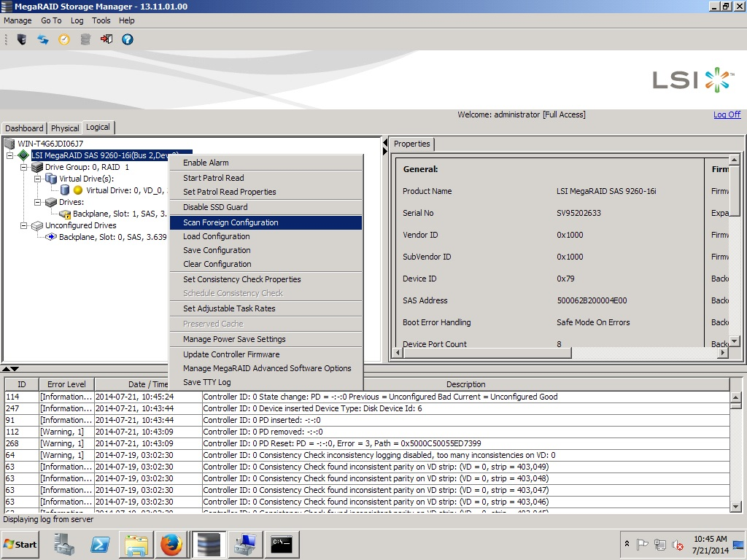Choose Disable SSD Guard

(x=266, y=207)
